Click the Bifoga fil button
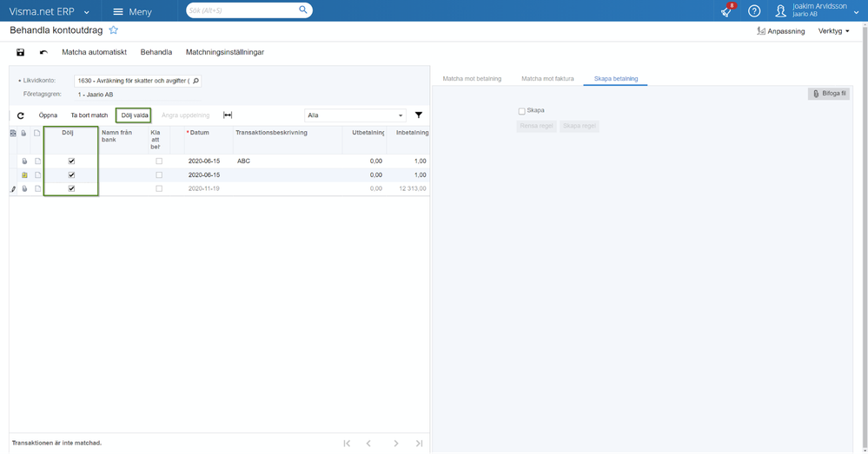The width and height of the screenshot is (868, 454). click(829, 94)
